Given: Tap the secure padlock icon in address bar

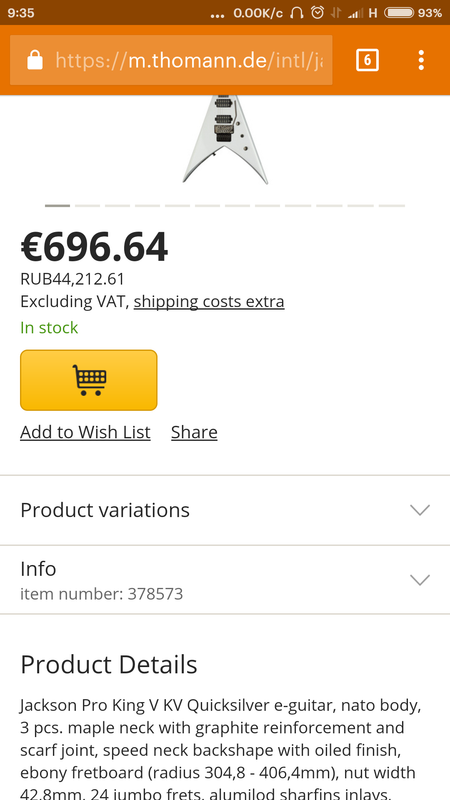Looking at the screenshot, I should 35,60.
